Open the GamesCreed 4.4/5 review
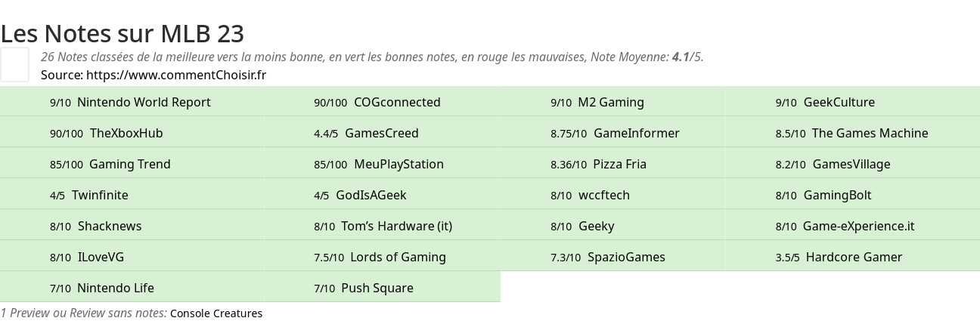This screenshot has height=321, width=980. coord(381,133)
